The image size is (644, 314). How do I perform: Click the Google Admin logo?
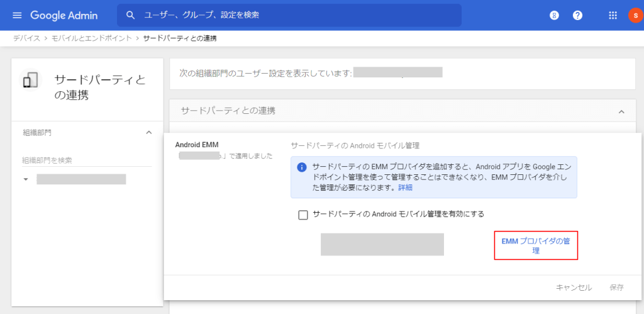[x=64, y=16]
